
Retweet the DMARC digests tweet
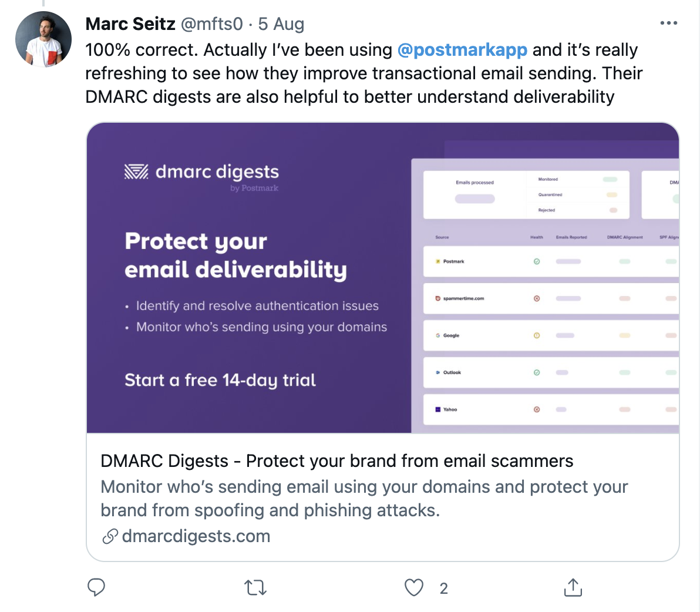tap(255, 587)
